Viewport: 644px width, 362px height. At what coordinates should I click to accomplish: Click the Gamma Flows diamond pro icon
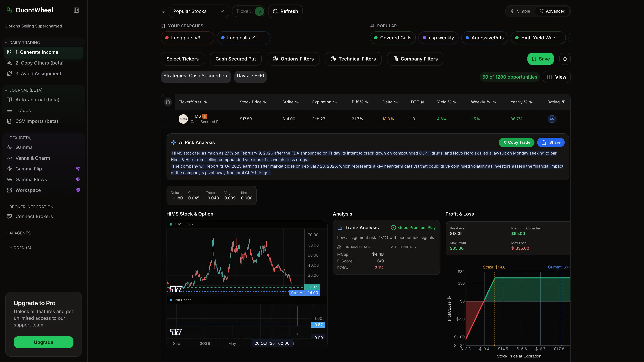78,180
